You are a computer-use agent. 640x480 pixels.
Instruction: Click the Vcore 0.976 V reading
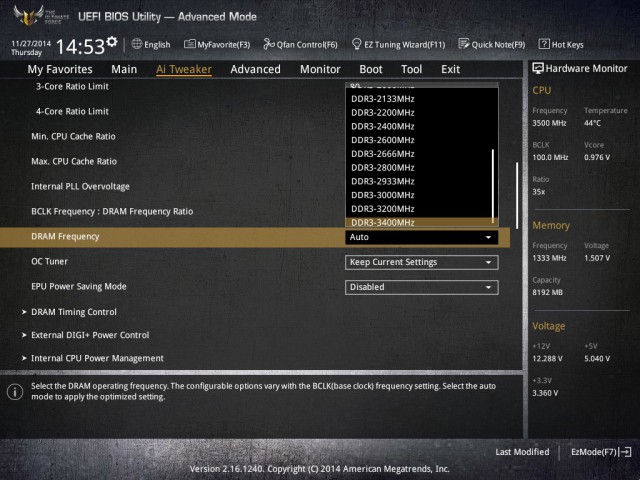(597, 157)
